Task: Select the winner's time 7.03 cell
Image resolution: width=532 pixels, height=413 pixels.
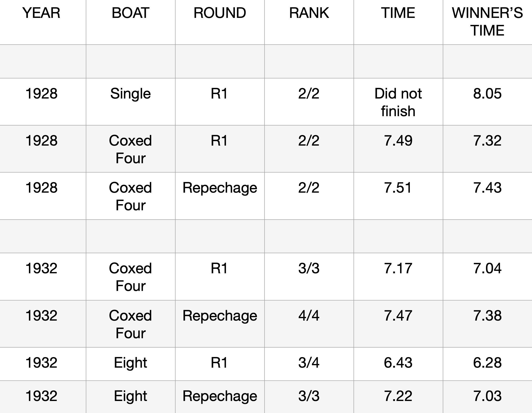Action: pos(487,396)
